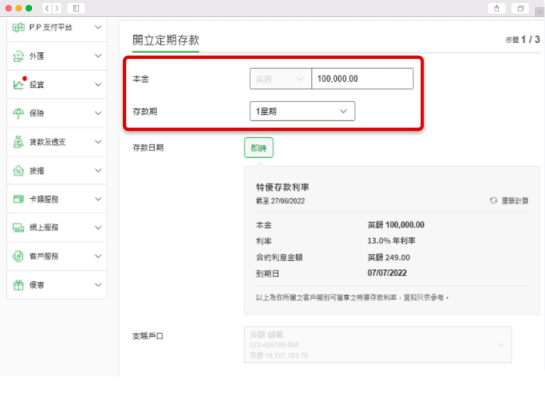Click the 特優存款利率 panel title
The image size is (545, 397).
tap(283, 187)
